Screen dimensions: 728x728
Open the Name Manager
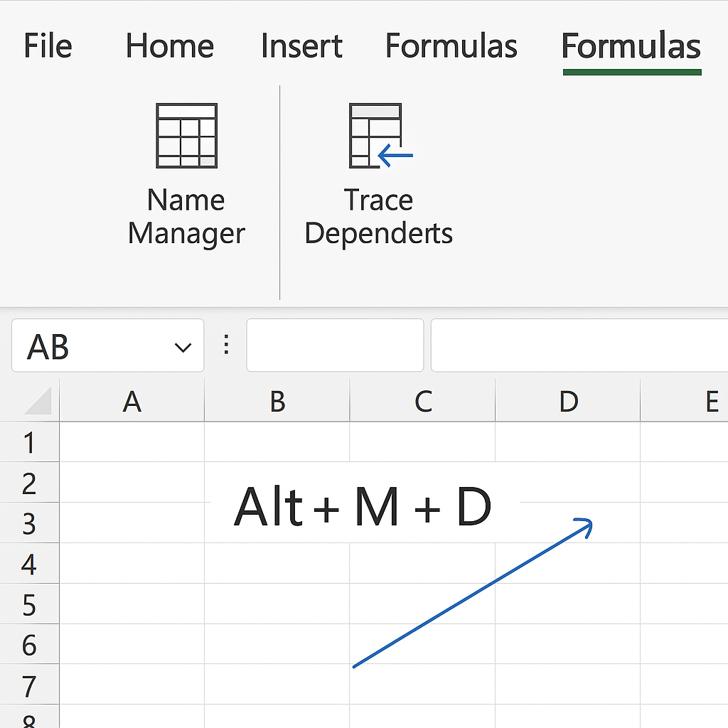click(186, 175)
